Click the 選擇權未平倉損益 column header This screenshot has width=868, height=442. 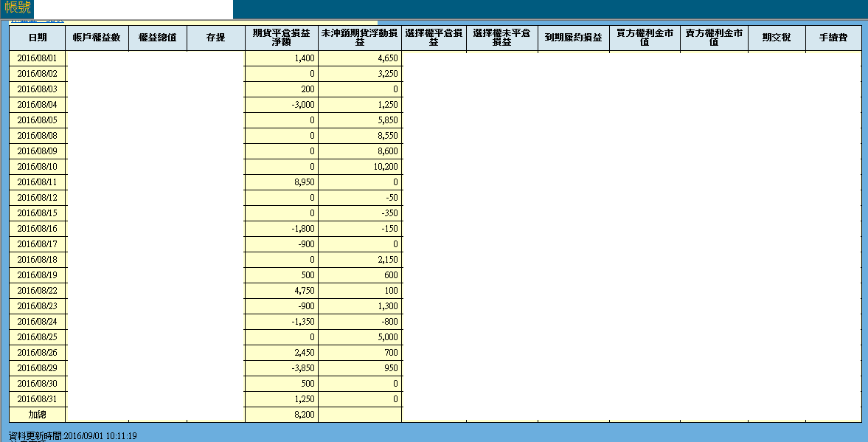pos(502,38)
